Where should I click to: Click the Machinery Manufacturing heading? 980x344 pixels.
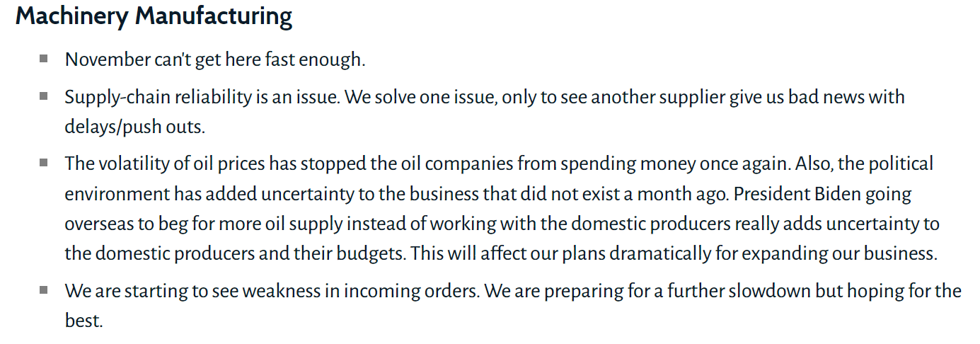coord(154,16)
